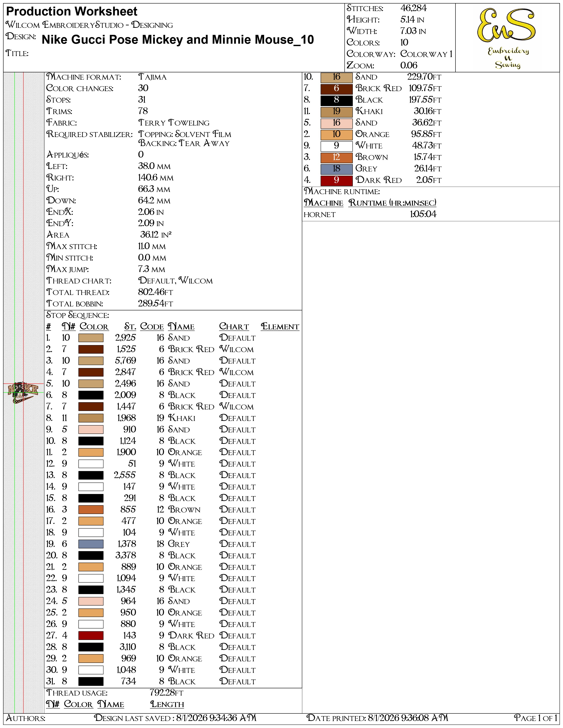The height and width of the screenshot is (728, 563).
Task: Open the Nike design preview thumbnail
Action: pyautogui.click(x=23, y=392)
